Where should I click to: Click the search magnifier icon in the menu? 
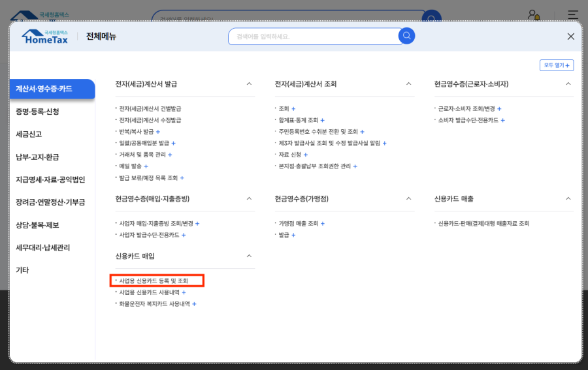pos(406,36)
